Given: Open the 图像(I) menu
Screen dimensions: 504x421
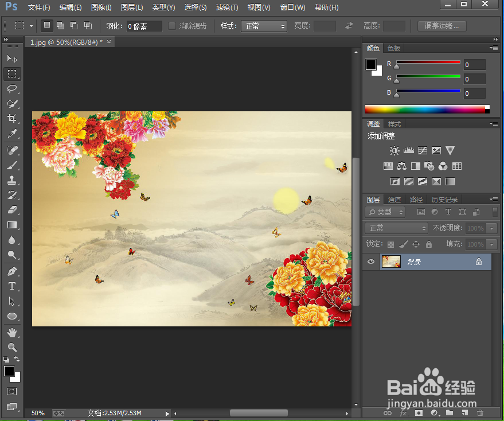Looking at the screenshot, I should tap(101, 7).
